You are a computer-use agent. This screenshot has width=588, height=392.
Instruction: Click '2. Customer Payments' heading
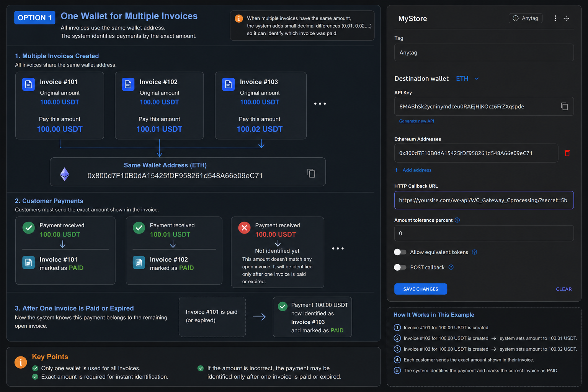point(49,201)
